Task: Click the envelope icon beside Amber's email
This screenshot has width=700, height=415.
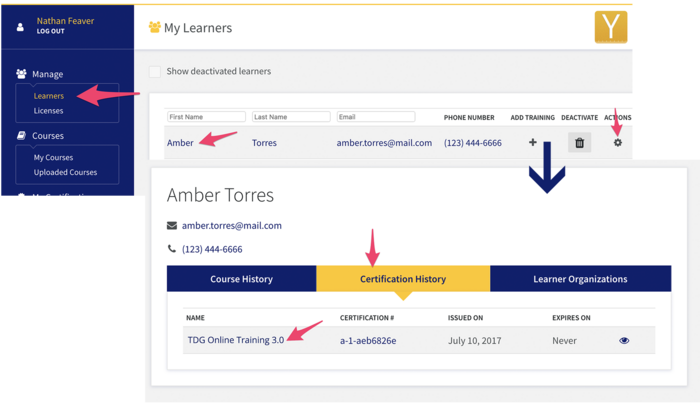Action: [172, 226]
